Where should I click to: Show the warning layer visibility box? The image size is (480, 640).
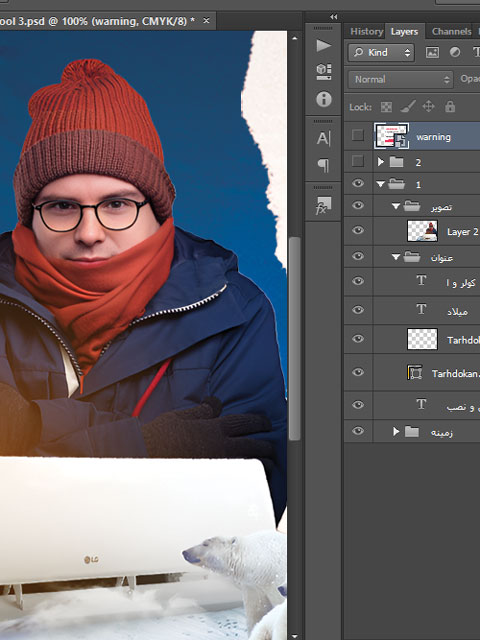[x=358, y=135]
